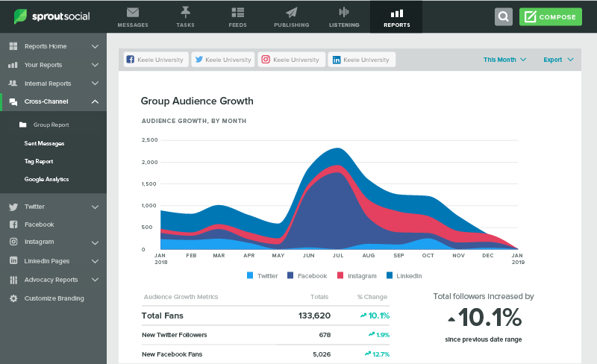
Task: Toggle the Instagram Keele University profile
Action: [291, 60]
